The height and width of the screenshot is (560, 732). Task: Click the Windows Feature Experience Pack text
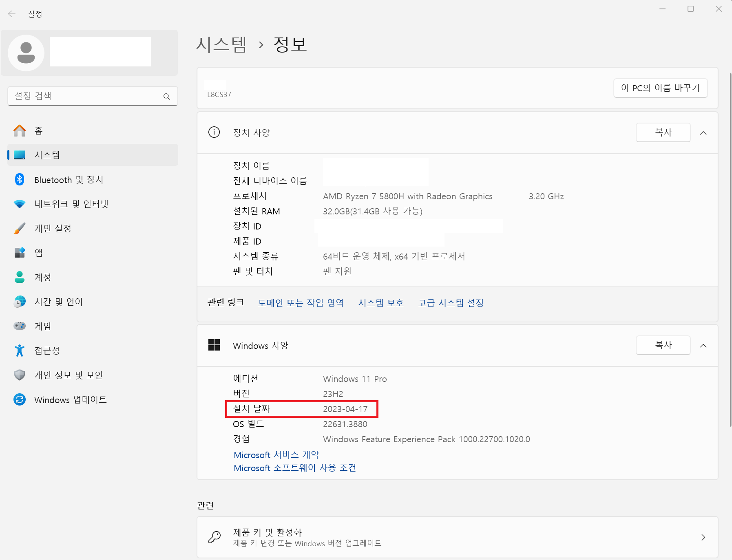click(x=427, y=439)
